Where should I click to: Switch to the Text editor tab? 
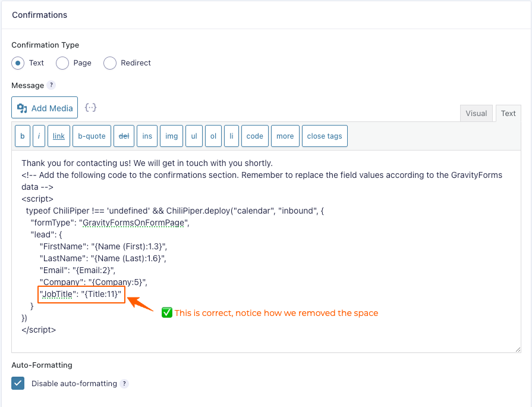coord(508,114)
